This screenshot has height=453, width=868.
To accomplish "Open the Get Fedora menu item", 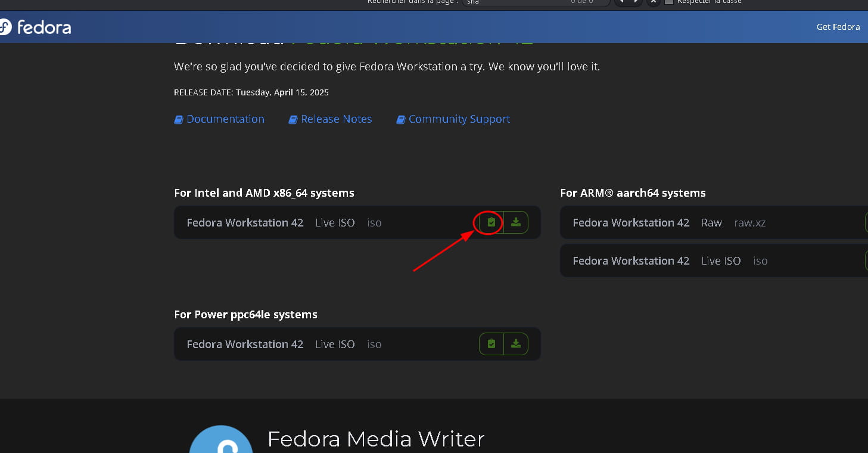I will click(x=838, y=27).
